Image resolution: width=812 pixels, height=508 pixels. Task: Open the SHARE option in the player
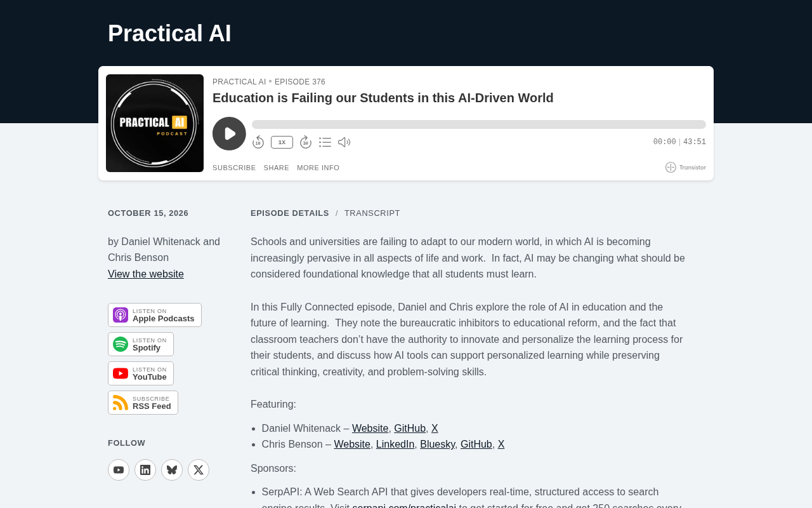click(x=277, y=168)
